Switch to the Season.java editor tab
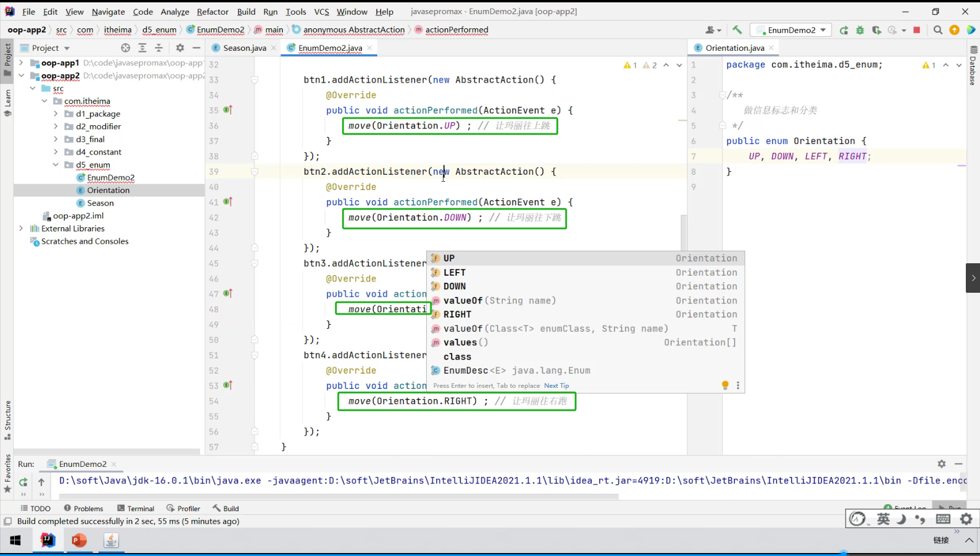Image resolution: width=980 pixels, height=556 pixels. pos(244,48)
